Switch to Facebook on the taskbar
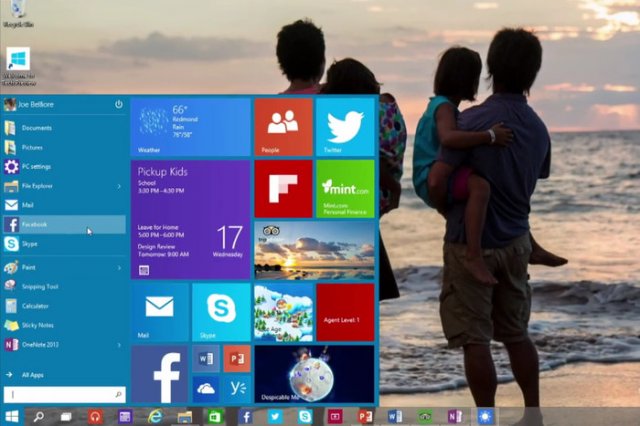 point(246,417)
